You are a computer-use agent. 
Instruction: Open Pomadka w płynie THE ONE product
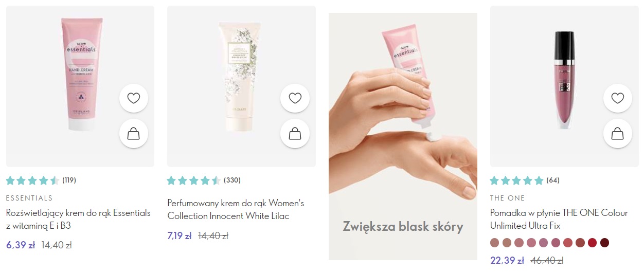559,219
